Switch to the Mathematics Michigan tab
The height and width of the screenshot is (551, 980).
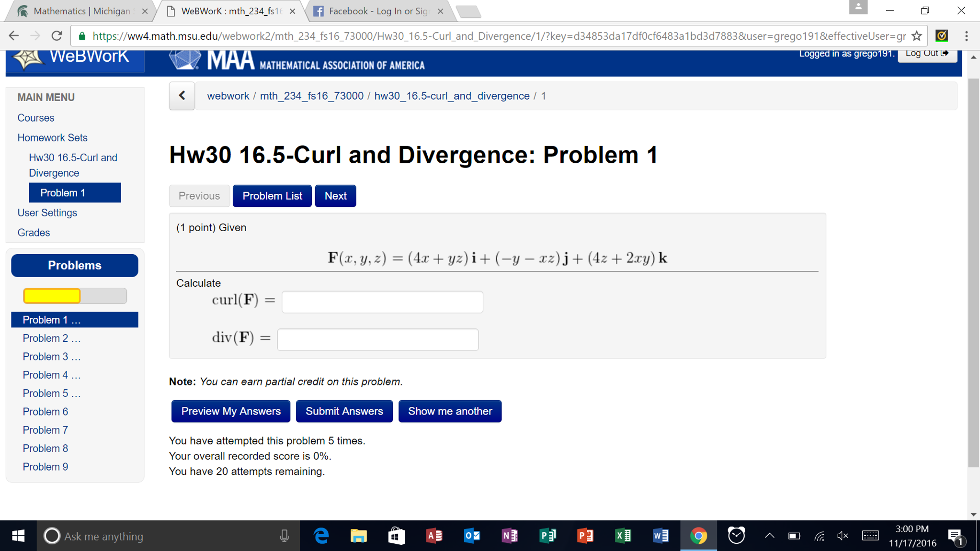tap(81, 11)
